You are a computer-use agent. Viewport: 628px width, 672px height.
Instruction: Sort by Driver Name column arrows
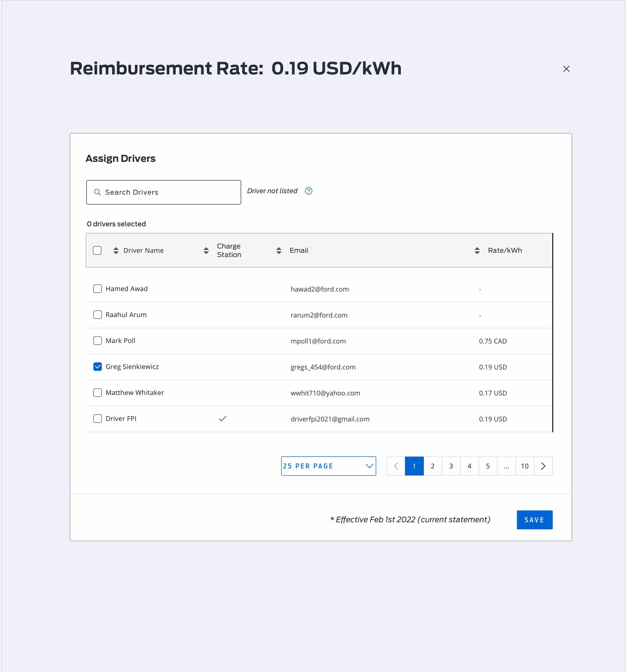pos(116,250)
